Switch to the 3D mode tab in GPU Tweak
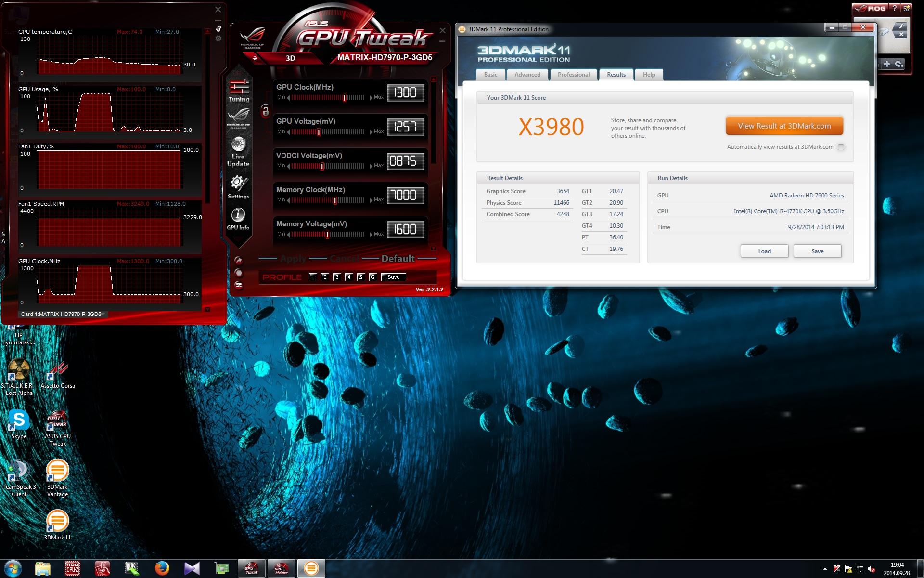The image size is (924, 578). pos(290,58)
